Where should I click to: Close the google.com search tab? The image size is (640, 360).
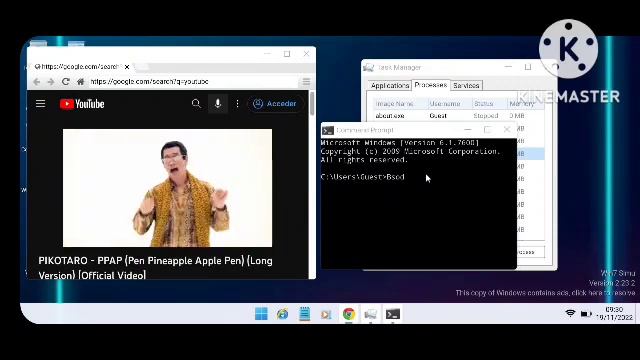click(127, 67)
